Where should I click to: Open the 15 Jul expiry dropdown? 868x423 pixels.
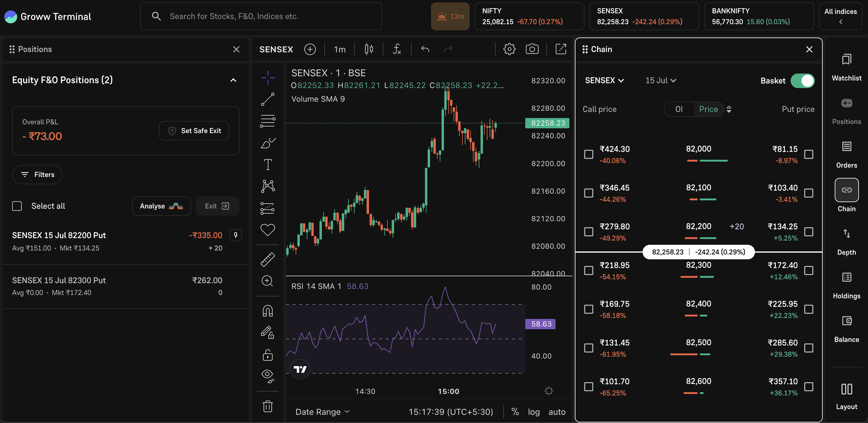[x=660, y=80]
